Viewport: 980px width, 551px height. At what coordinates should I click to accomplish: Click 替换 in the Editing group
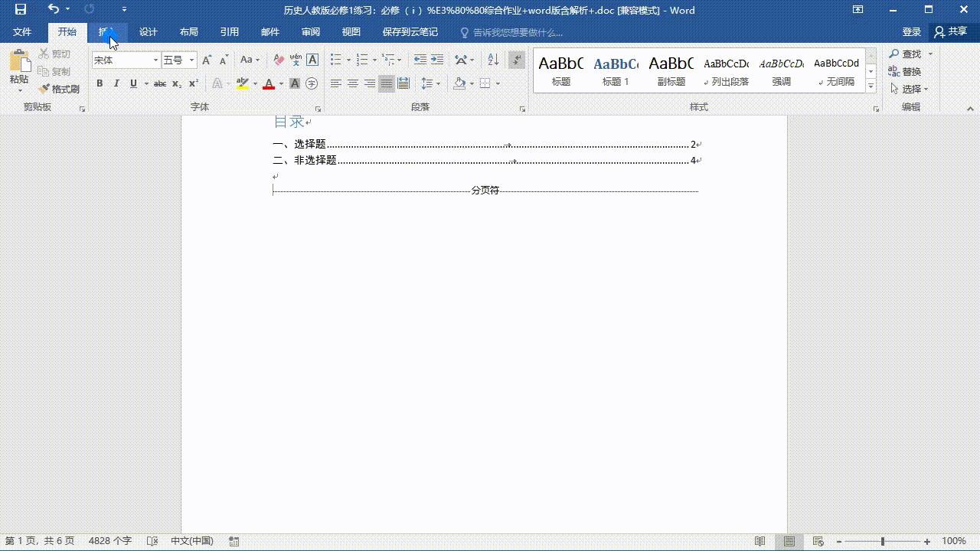(910, 70)
